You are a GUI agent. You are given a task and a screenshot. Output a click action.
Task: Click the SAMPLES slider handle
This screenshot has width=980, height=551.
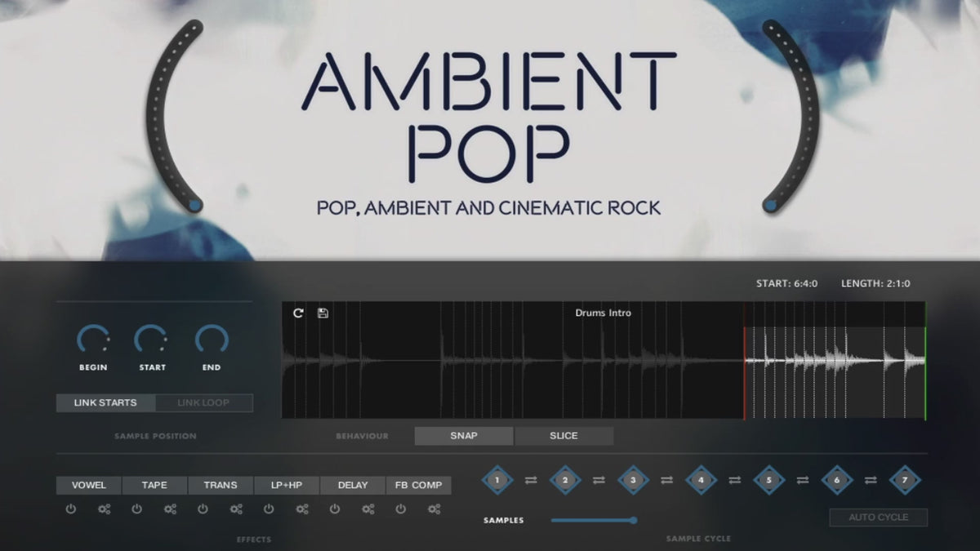point(633,520)
